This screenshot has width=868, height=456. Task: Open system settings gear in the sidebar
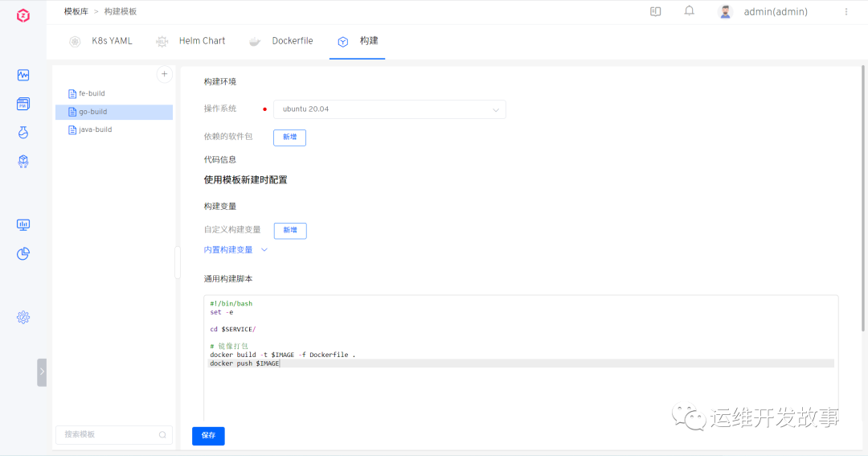(x=23, y=317)
